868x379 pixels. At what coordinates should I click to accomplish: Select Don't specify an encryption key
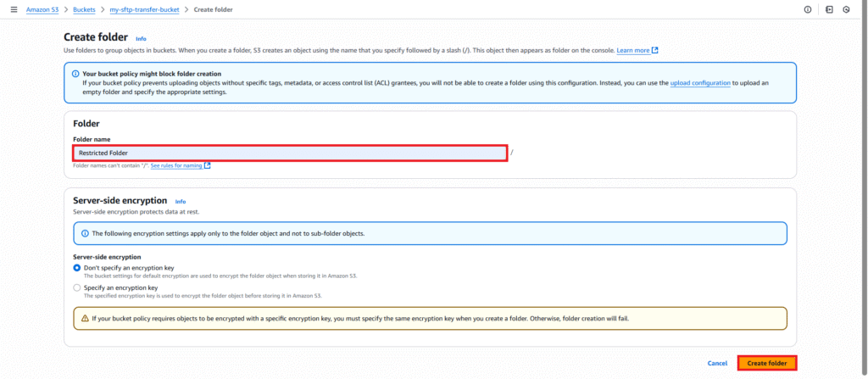coord(77,268)
